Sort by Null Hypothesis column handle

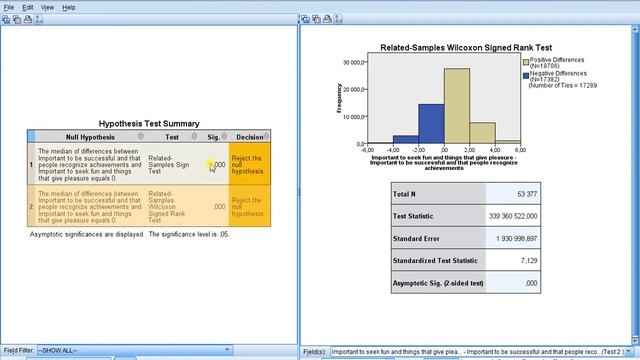(x=141, y=136)
